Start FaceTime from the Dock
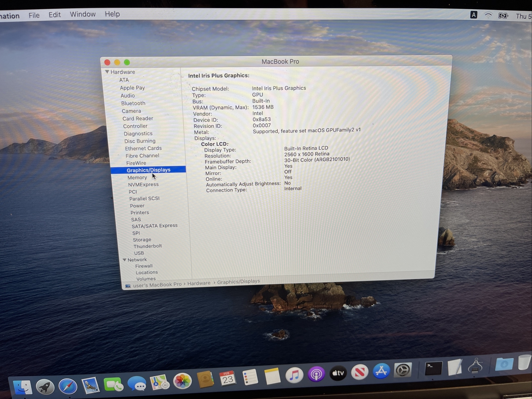This screenshot has height=399, width=532. tap(113, 385)
